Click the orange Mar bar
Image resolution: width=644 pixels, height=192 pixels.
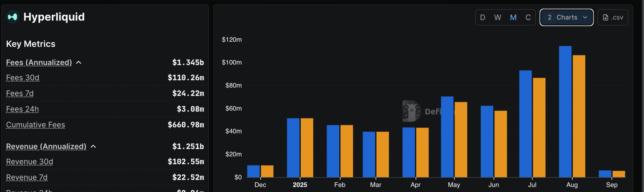tap(383, 155)
